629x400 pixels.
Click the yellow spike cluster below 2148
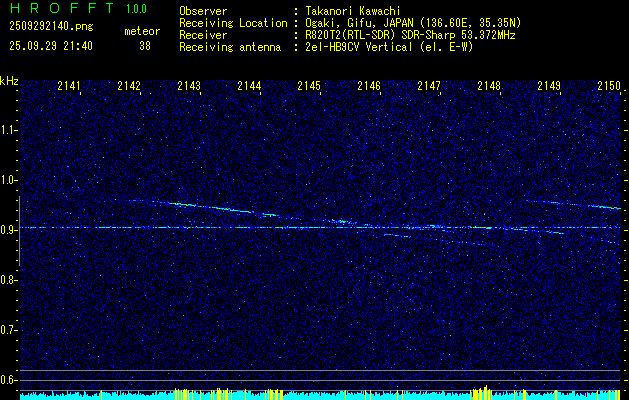coord(481,391)
